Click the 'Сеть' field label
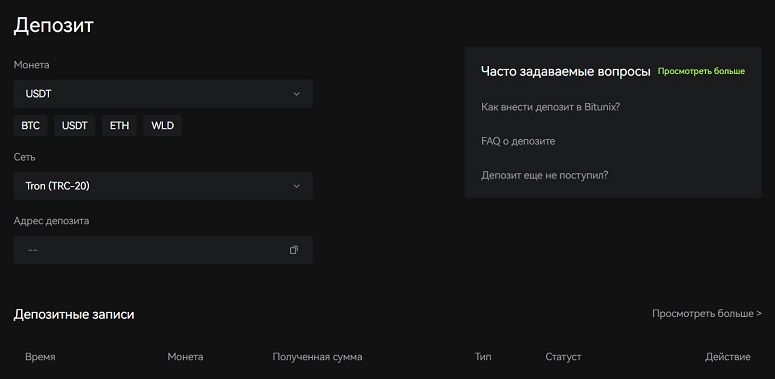775x379 pixels. 24,157
